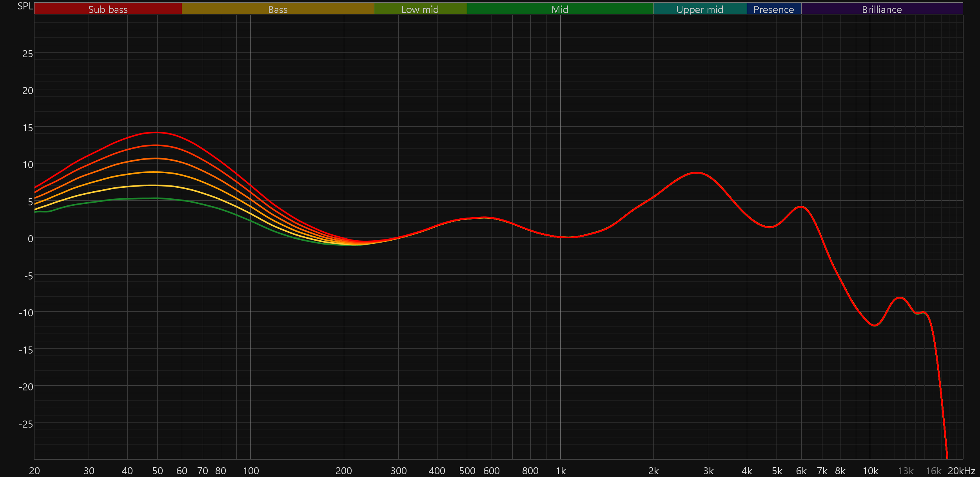Click the Sub bass band label
The image size is (980, 477).
tap(108, 9)
